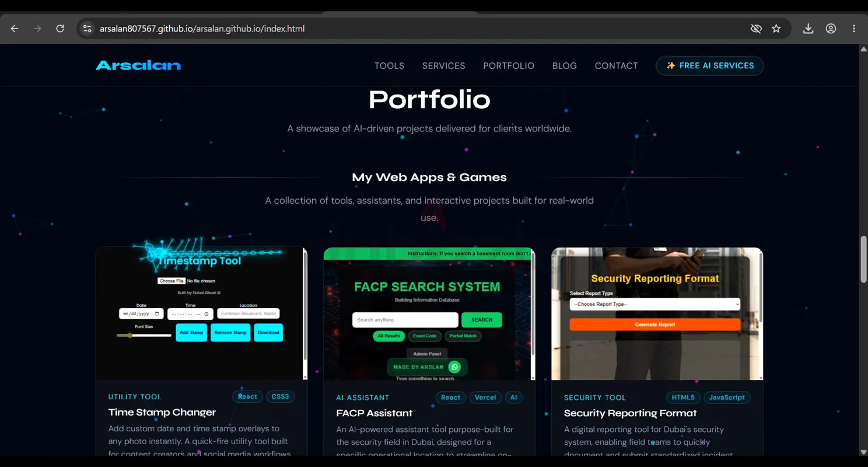
Task: Click the Remove Stamp button
Action: tap(230, 333)
